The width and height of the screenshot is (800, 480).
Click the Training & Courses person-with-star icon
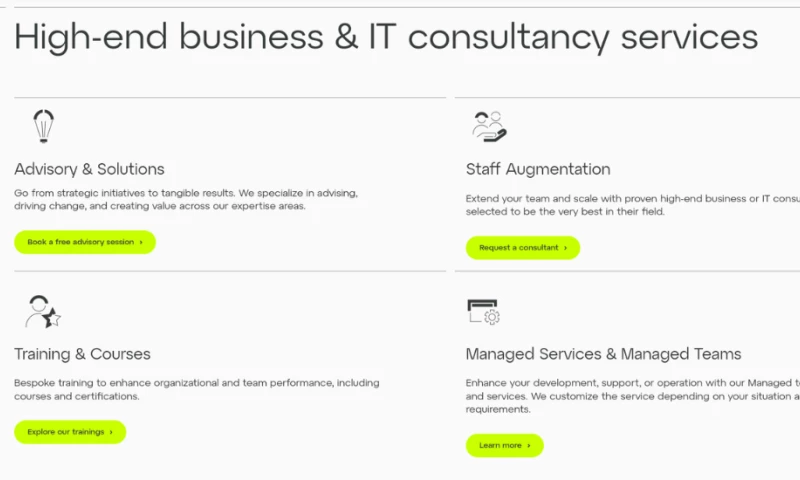click(43, 312)
